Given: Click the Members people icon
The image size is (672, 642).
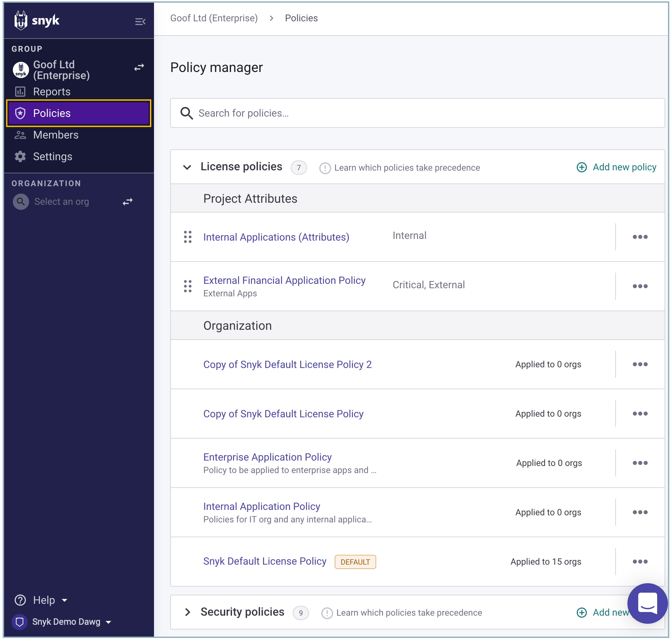Looking at the screenshot, I should 20,135.
